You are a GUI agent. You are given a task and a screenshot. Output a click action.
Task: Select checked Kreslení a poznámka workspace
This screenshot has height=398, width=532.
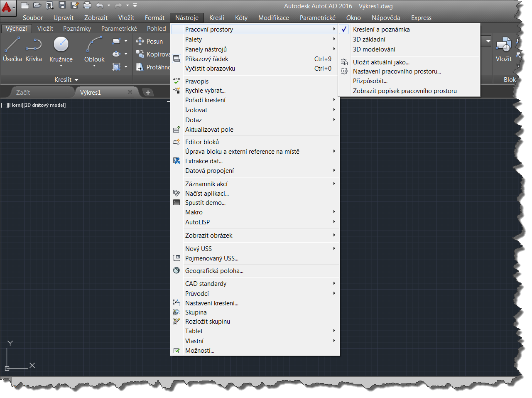pos(381,29)
